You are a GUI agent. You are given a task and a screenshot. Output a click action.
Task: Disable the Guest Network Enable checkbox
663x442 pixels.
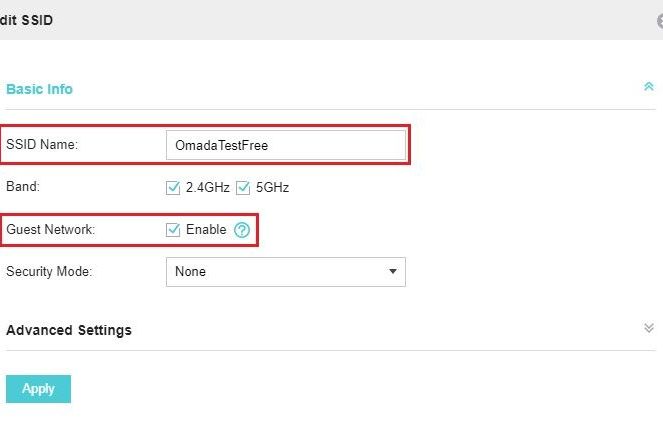(x=173, y=230)
